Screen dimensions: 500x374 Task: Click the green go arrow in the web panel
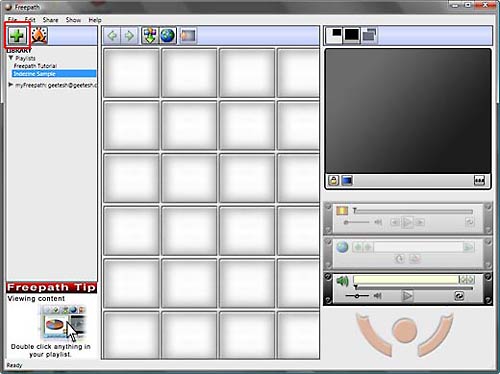point(468,247)
